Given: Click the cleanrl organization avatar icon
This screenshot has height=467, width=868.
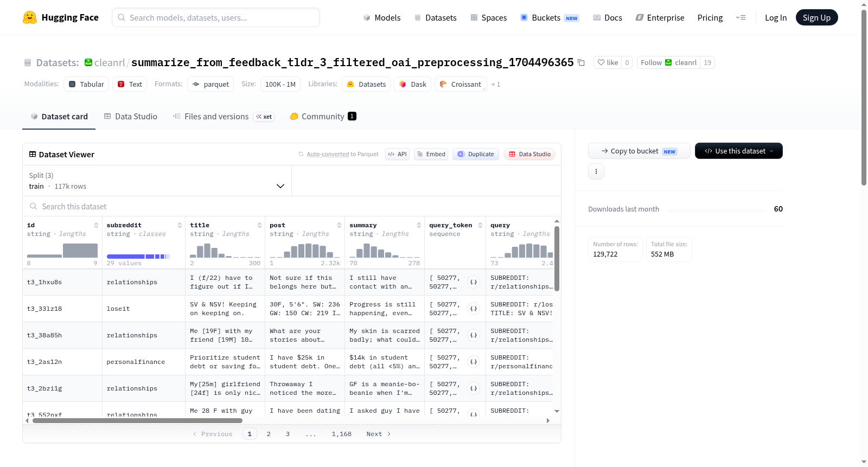Looking at the screenshot, I should click(88, 62).
